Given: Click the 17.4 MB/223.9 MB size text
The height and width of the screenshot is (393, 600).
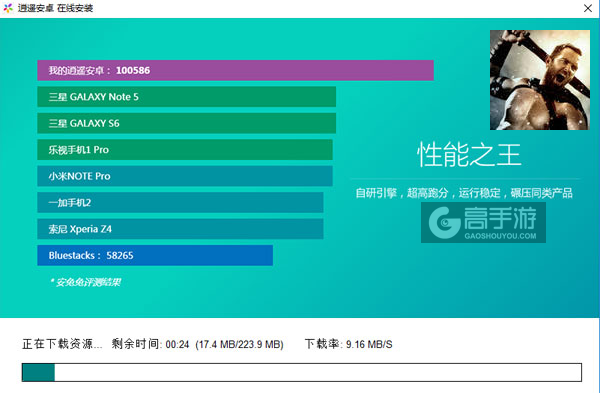Looking at the screenshot, I should click(239, 344).
